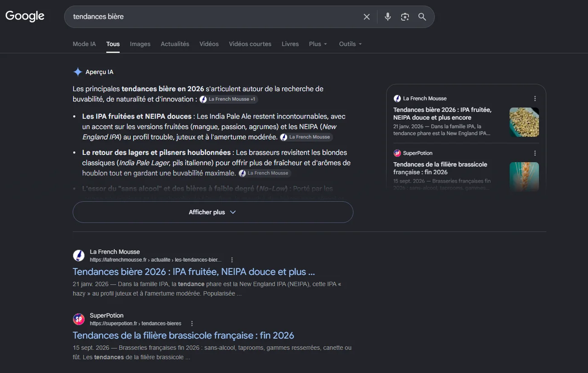Open the Plus dropdown menu
The image size is (588, 373).
click(x=318, y=44)
